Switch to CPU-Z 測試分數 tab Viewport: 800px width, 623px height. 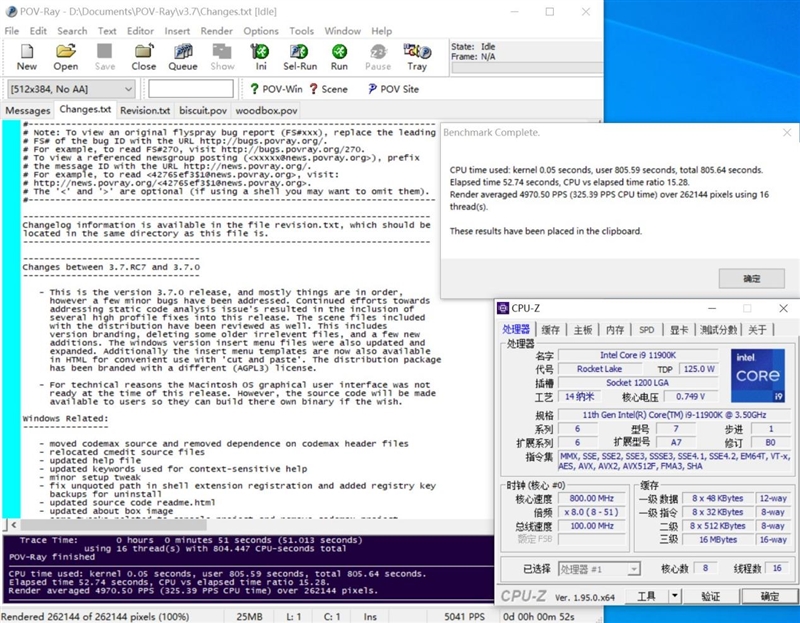(x=718, y=330)
